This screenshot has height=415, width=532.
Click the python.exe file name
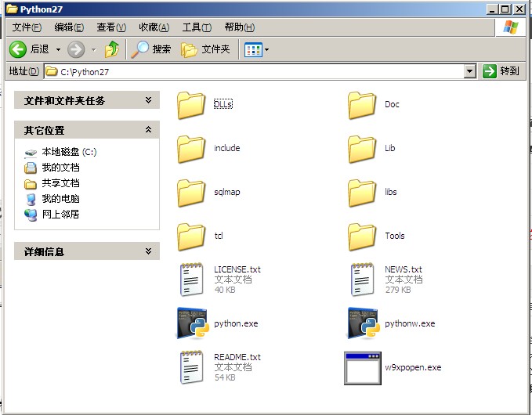[236, 323]
